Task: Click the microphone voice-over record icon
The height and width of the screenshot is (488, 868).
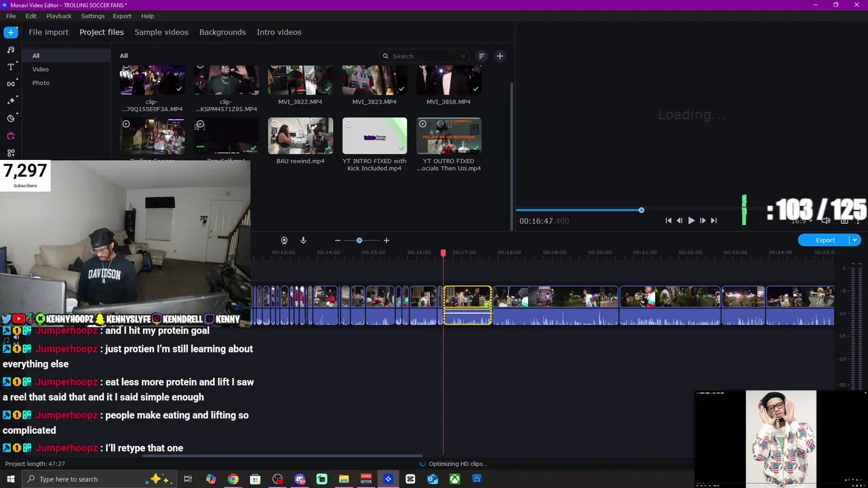Action: tap(303, 240)
